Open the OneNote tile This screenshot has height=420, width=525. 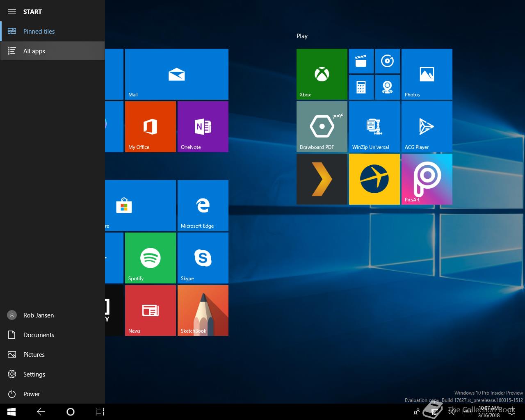click(x=203, y=127)
